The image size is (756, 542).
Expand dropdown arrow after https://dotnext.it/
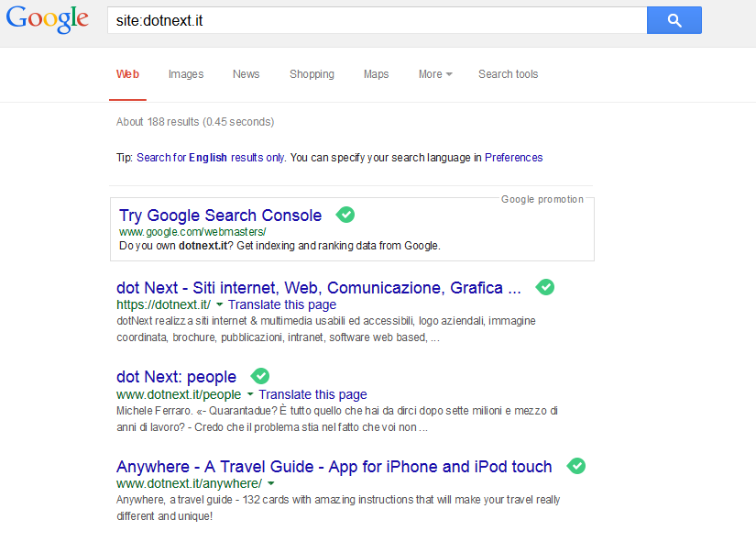pos(219,304)
